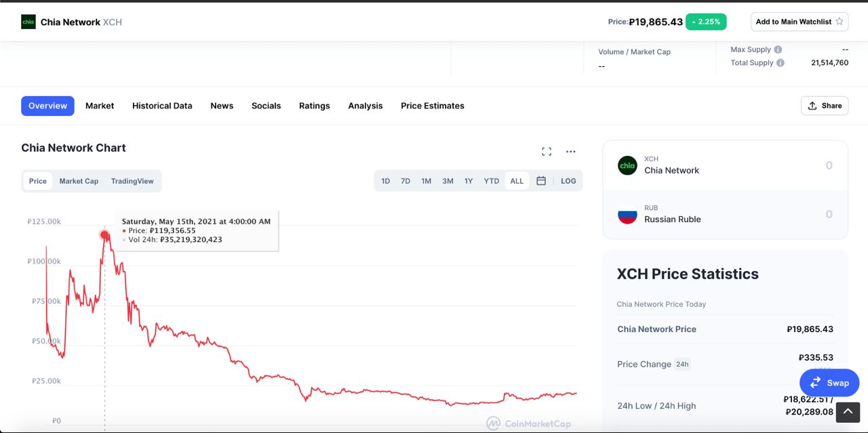The height and width of the screenshot is (433, 868).
Task: Open the Share options button
Action: pyautogui.click(x=825, y=106)
